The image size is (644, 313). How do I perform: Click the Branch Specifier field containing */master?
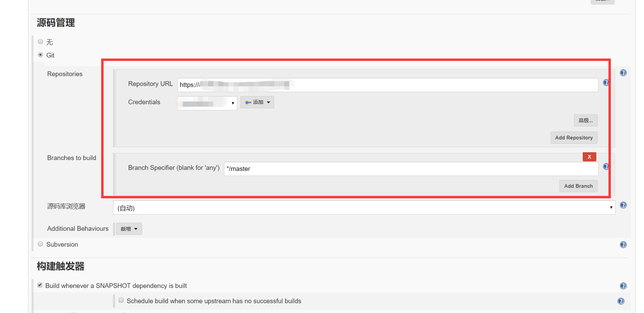411,169
